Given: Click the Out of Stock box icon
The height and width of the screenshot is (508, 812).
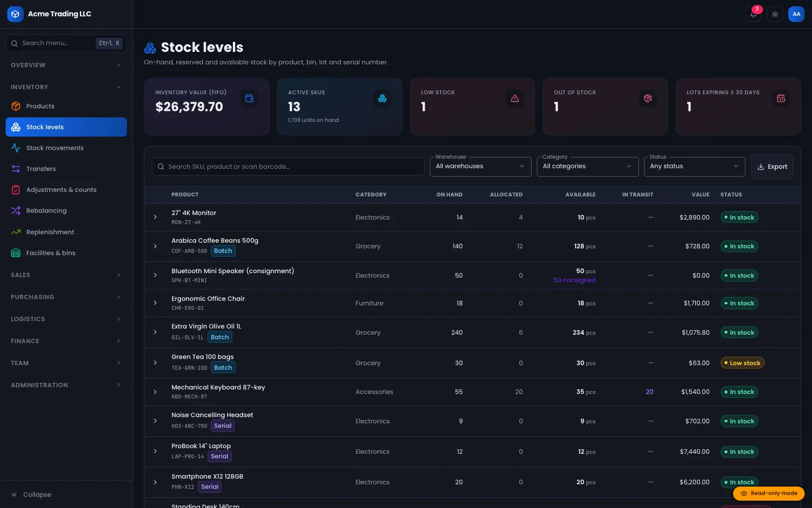Looking at the screenshot, I should pyautogui.click(x=648, y=98).
